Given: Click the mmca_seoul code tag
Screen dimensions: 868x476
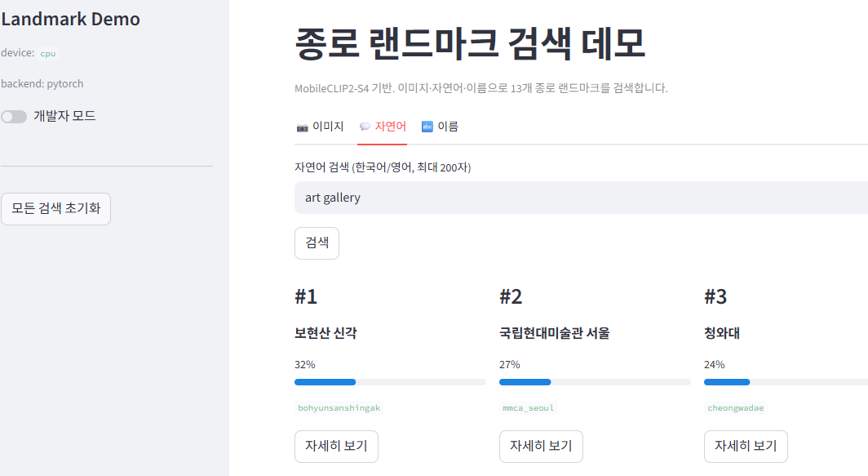Looking at the screenshot, I should click(528, 408).
